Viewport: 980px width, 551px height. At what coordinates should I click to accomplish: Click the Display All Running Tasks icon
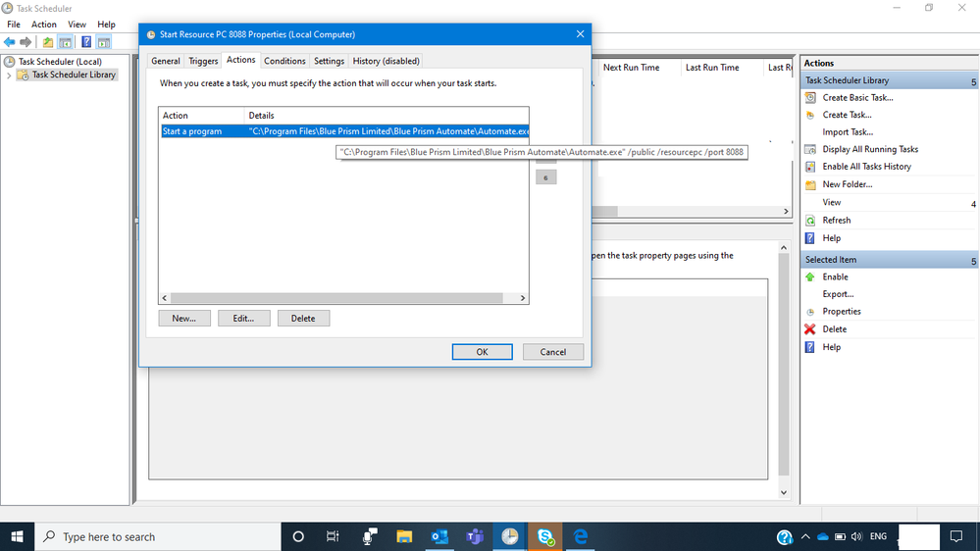pos(810,149)
